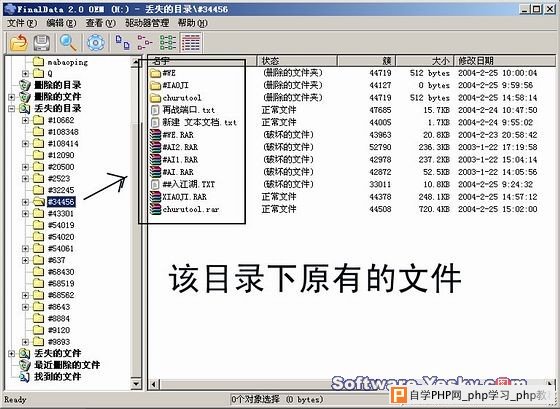
Task: Click the blue gear settings toolbar icon
Action: pyautogui.click(x=96, y=42)
